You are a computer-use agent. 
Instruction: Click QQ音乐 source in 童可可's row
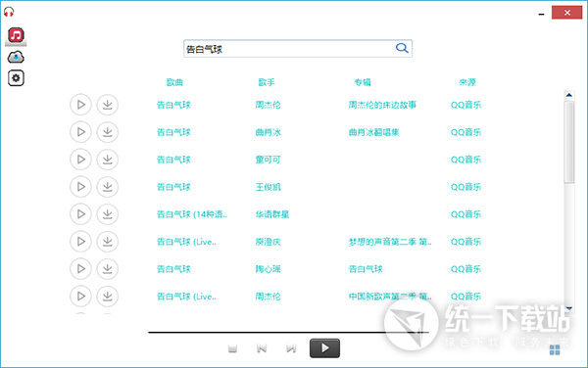465,160
